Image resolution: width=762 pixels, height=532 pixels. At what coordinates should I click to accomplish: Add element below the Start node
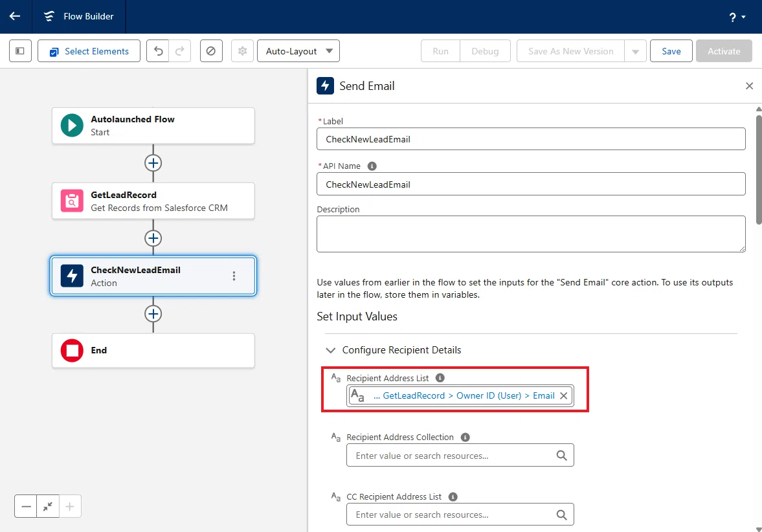(x=153, y=162)
